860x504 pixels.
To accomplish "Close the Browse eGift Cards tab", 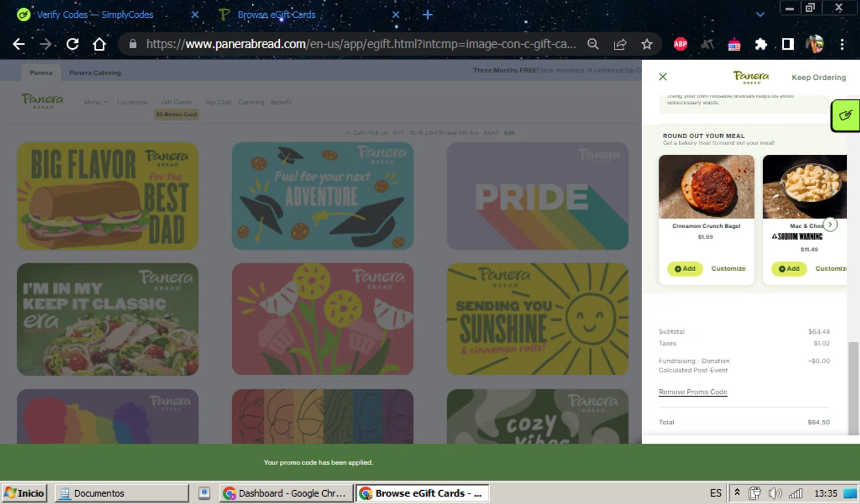I will (396, 14).
